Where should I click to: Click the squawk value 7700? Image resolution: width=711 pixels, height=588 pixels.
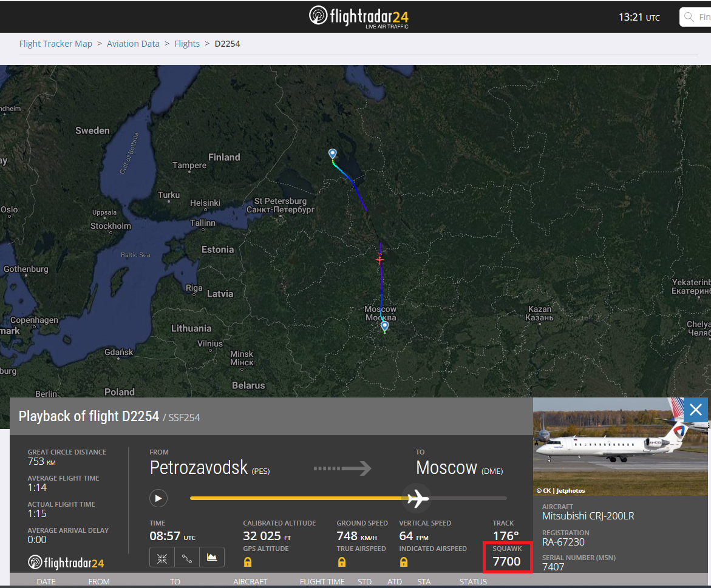tap(506, 562)
